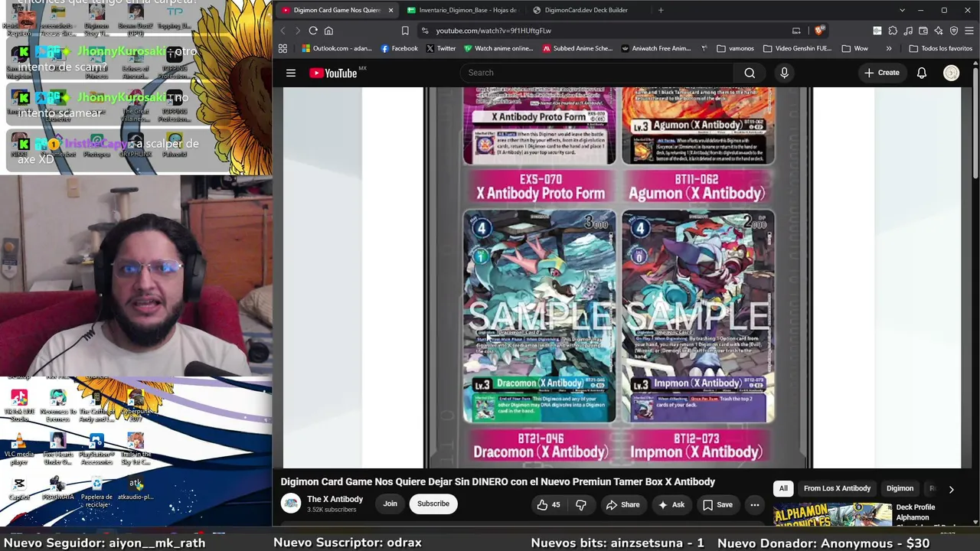The width and height of the screenshot is (980, 551).
Task: Show next topic chips with arrow
Action: [x=951, y=489]
